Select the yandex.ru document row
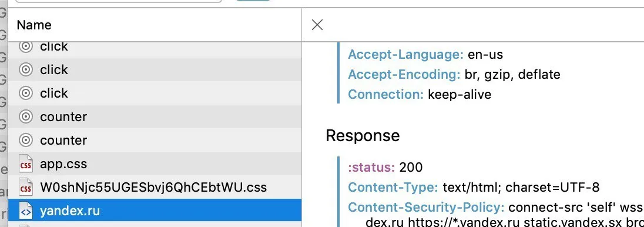Image resolution: width=644 pixels, height=227 pixels. click(x=155, y=211)
